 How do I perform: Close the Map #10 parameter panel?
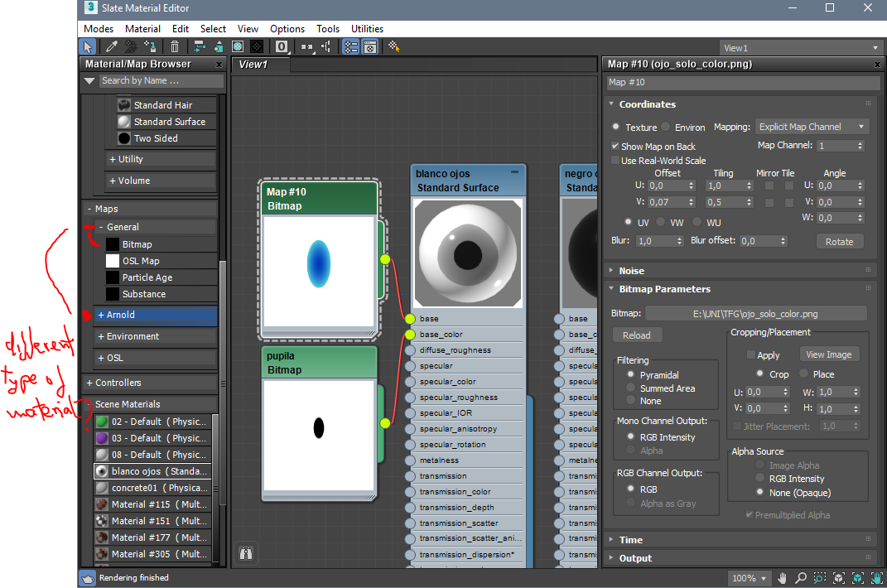pos(877,65)
